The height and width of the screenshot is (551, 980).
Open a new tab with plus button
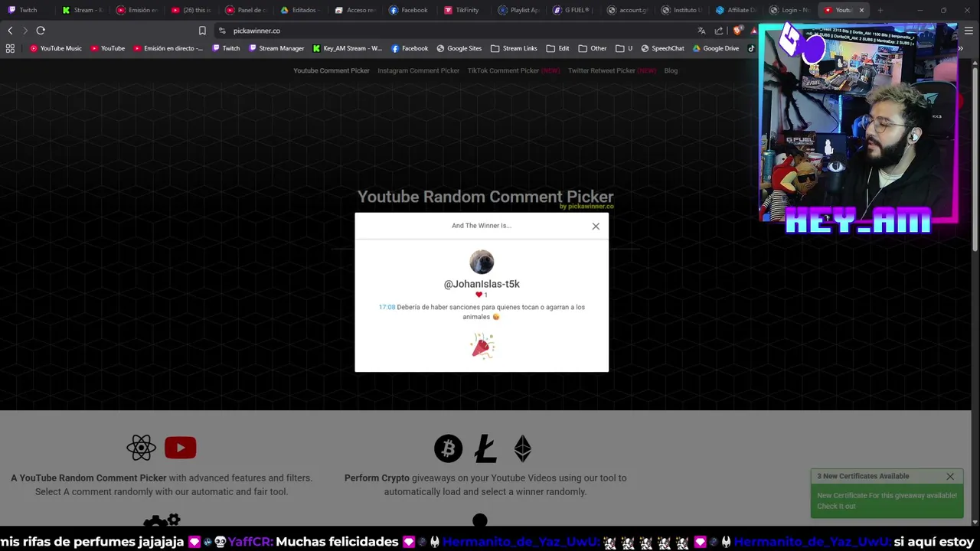click(880, 10)
